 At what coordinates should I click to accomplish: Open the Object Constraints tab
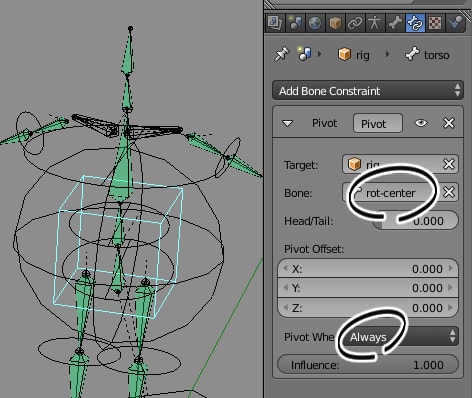tap(355, 23)
